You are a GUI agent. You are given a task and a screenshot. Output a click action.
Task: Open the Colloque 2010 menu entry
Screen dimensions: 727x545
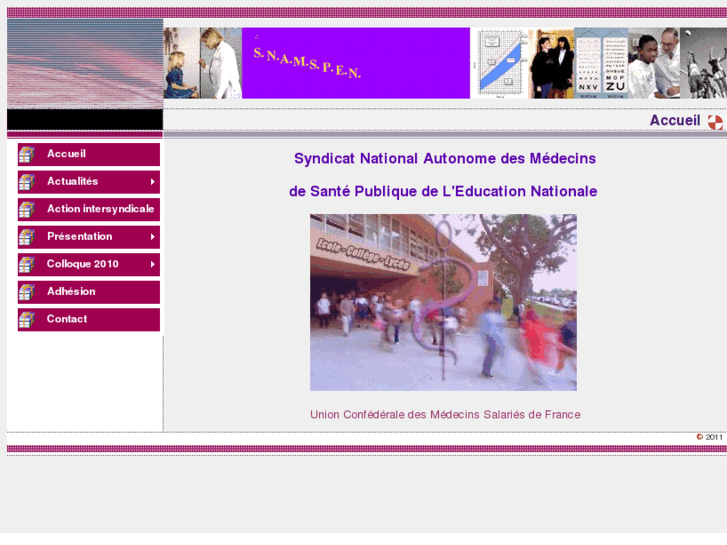(x=89, y=264)
